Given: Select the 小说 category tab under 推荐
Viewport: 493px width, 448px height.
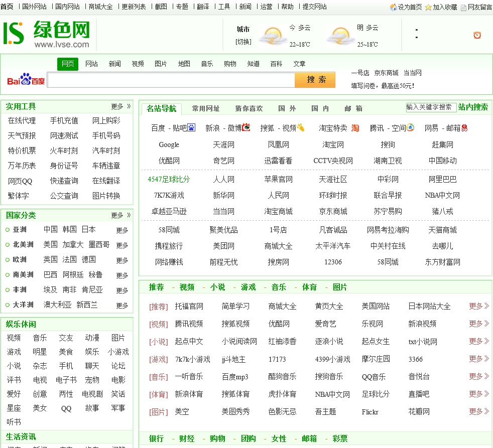Looking at the screenshot, I should (x=217, y=287).
